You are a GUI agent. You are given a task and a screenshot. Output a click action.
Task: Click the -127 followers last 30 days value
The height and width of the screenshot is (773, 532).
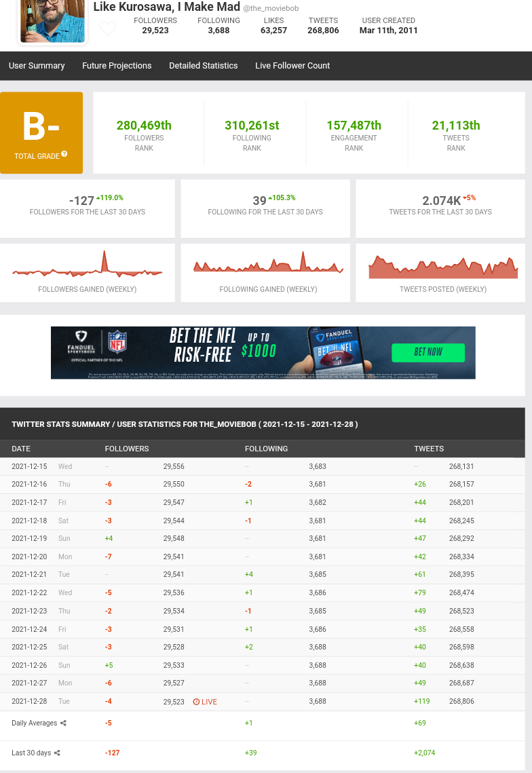point(81,201)
